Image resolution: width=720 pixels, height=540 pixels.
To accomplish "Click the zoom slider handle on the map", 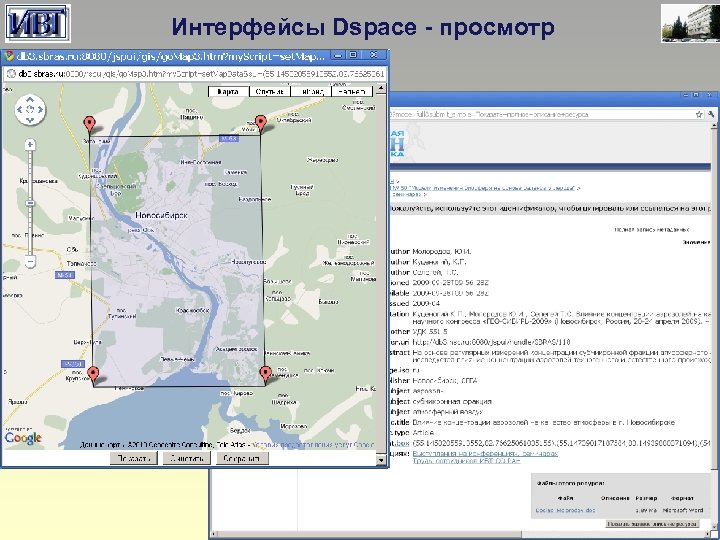I will point(30,203).
